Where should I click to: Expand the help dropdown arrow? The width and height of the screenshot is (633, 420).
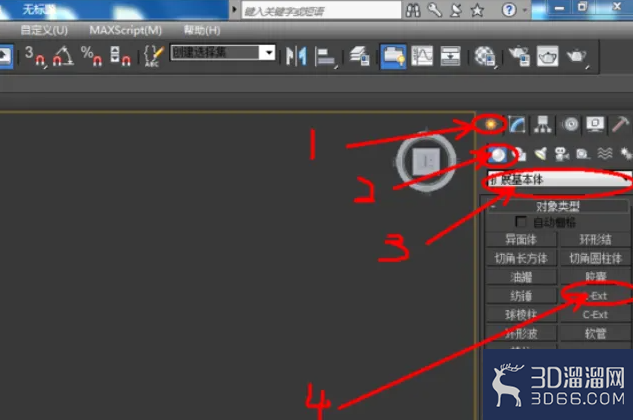tap(525, 10)
